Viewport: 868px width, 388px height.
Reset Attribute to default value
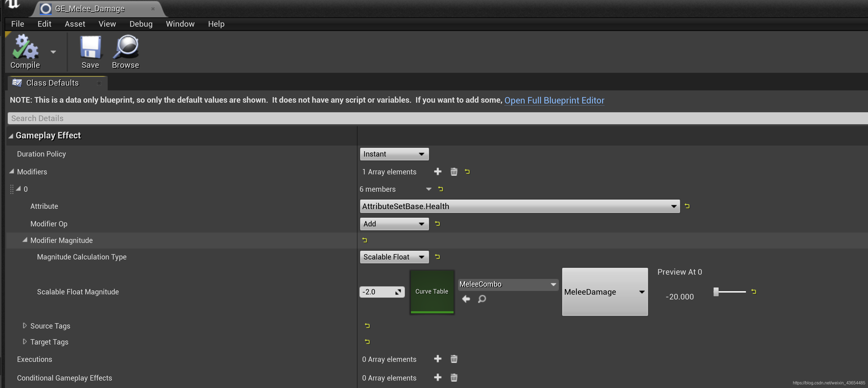pos(687,206)
